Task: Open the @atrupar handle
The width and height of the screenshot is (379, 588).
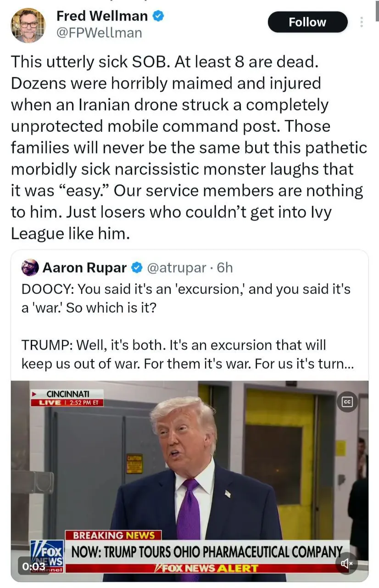Action: point(176,267)
